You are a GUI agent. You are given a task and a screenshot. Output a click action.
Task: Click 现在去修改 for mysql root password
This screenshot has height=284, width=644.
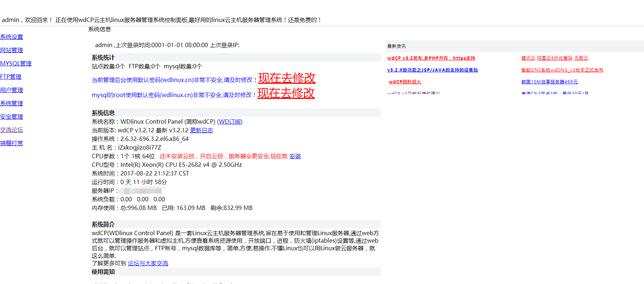tap(286, 93)
